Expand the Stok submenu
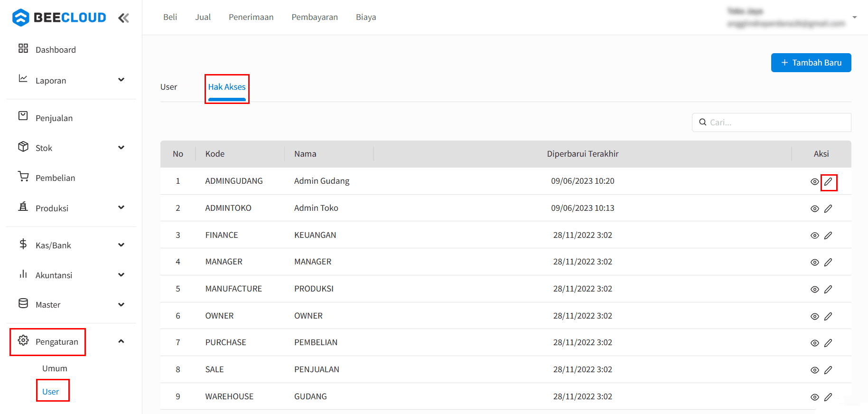Image resolution: width=868 pixels, height=414 pixels. click(x=121, y=148)
